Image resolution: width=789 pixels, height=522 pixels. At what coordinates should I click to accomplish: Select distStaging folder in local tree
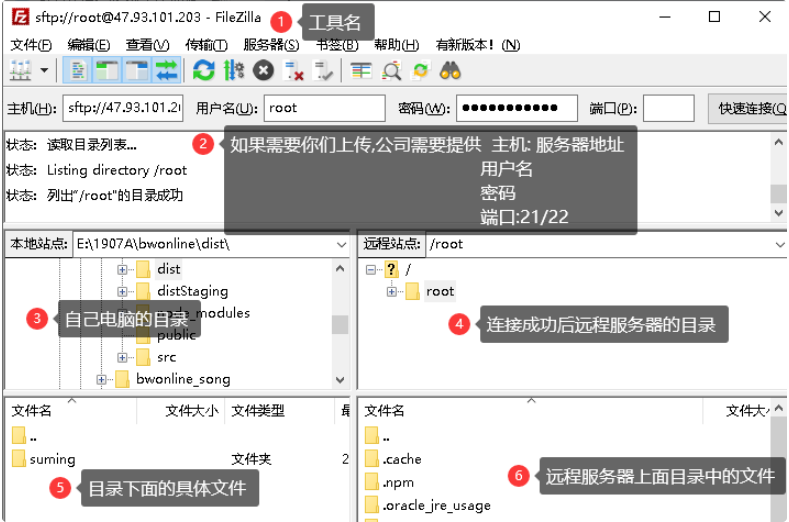click(x=193, y=291)
